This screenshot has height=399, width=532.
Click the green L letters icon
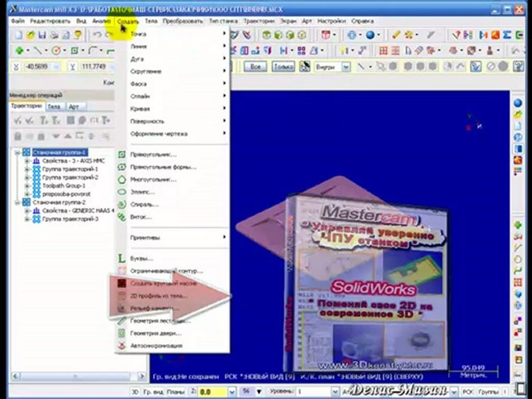(121, 259)
